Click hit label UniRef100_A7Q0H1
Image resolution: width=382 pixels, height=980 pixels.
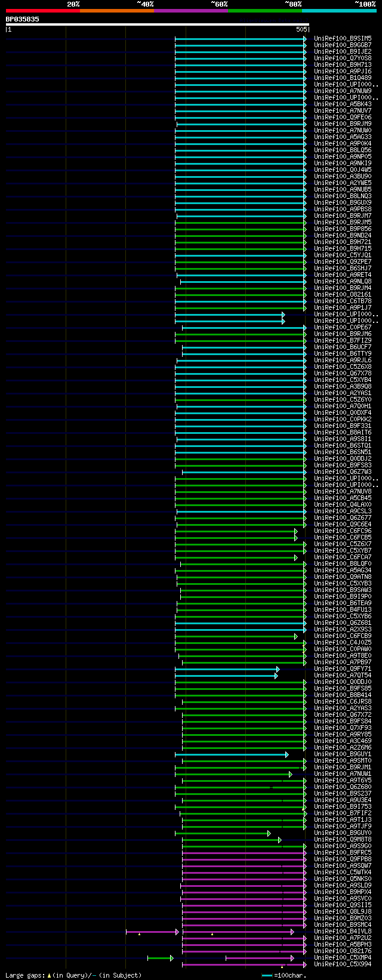pos(343,406)
